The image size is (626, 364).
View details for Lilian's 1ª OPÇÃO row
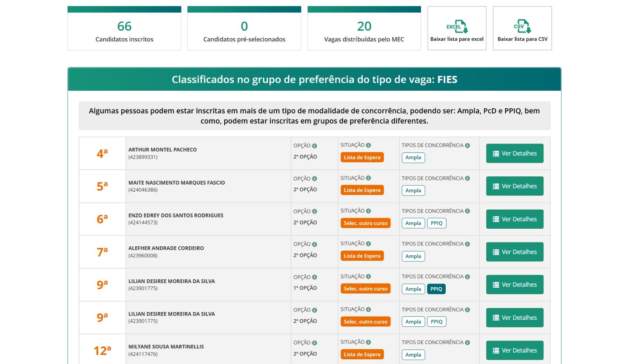tap(514, 285)
